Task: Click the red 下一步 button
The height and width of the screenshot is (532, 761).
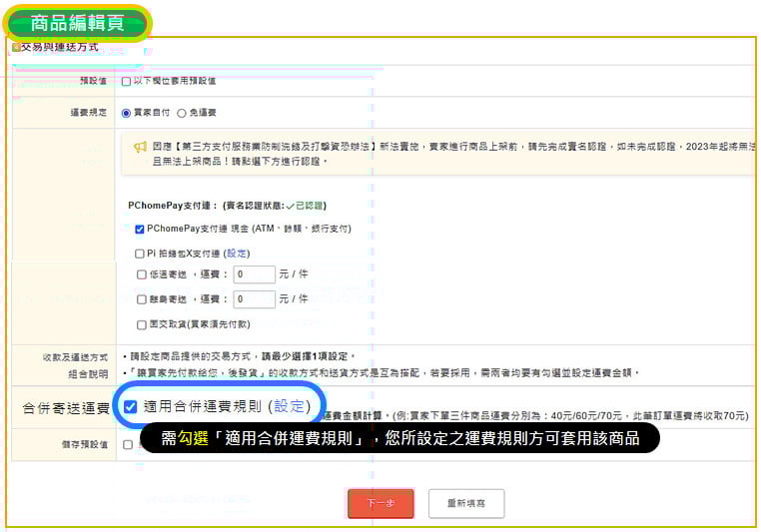Action: tap(380, 503)
